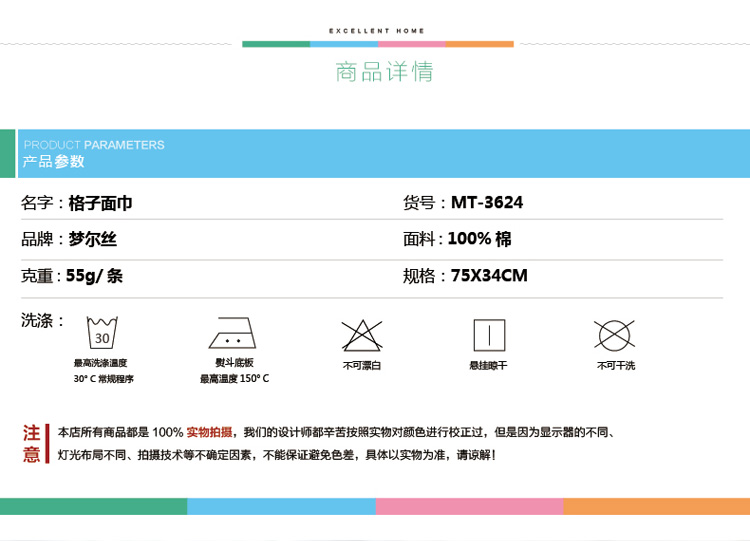This screenshot has width=750, height=541.
Task: Click the 30°C 常规程序 caption
Action: (x=103, y=379)
